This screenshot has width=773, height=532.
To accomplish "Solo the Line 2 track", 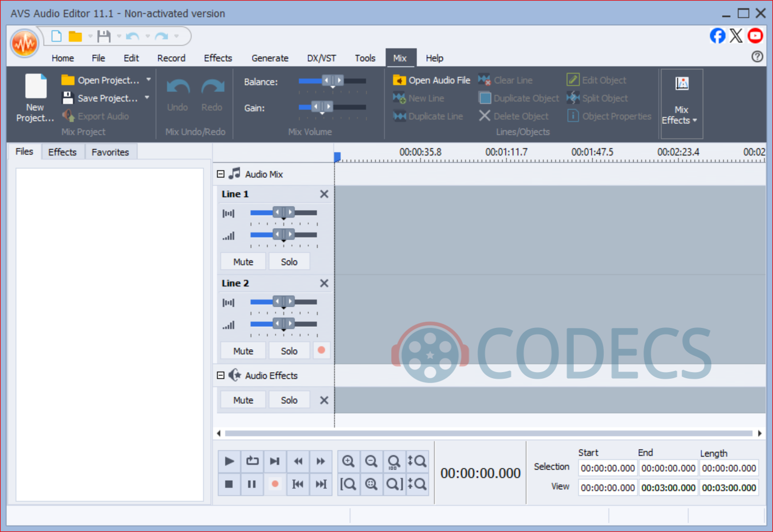I will pos(289,351).
